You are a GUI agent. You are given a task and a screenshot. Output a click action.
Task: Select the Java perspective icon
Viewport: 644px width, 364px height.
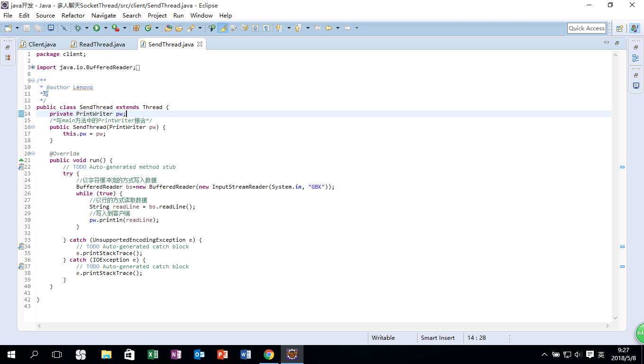635,28
